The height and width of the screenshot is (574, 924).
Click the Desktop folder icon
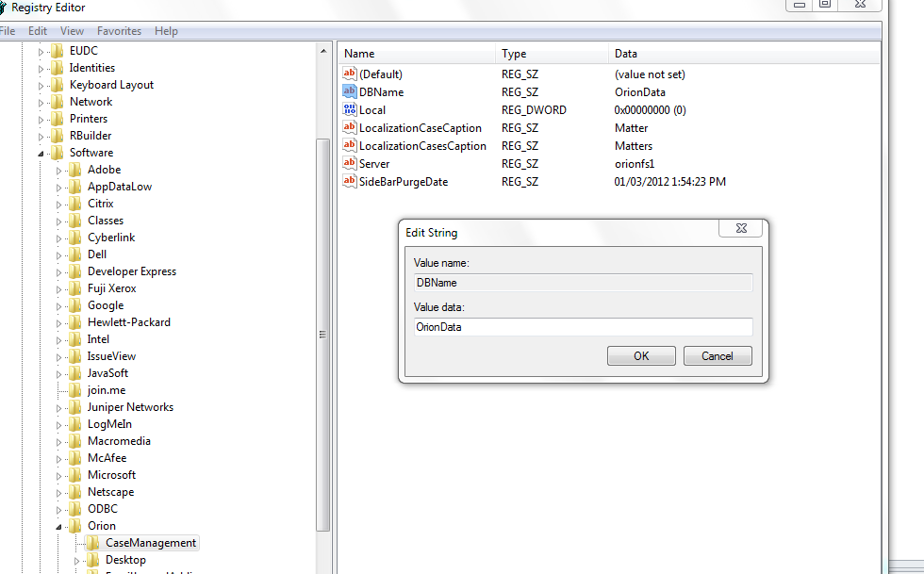coord(92,560)
